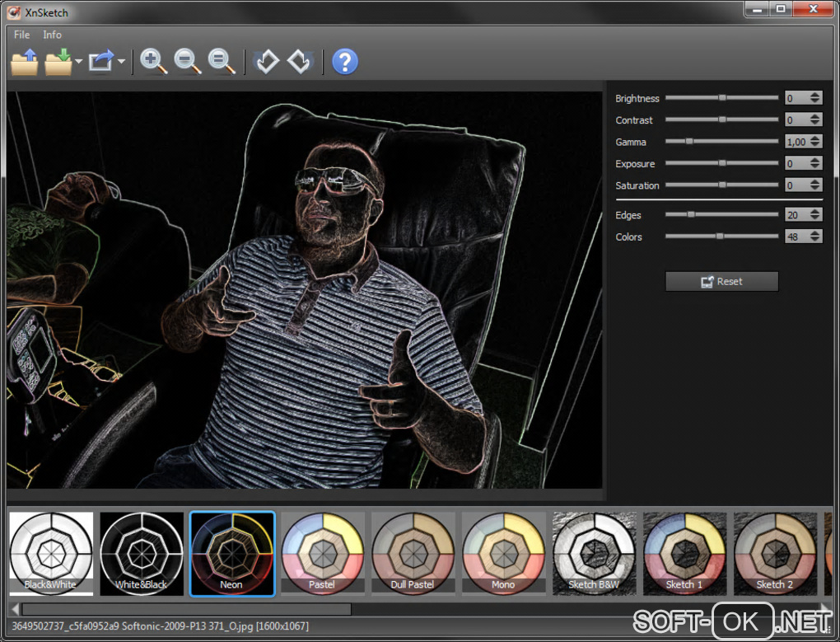Click the Contrast value field
This screenshot has width=840, height=642.
[796, 120]
